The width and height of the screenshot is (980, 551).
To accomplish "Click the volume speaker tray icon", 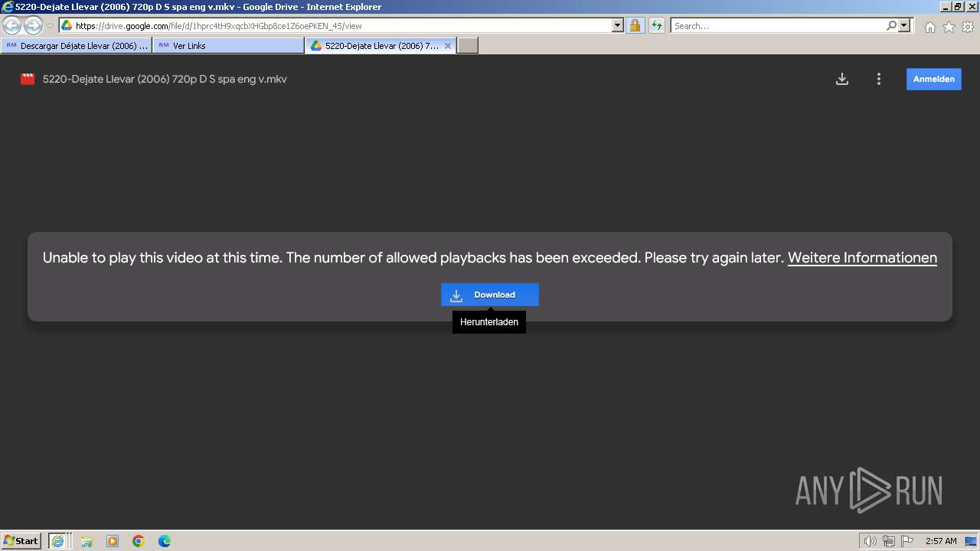I will 871,541.
